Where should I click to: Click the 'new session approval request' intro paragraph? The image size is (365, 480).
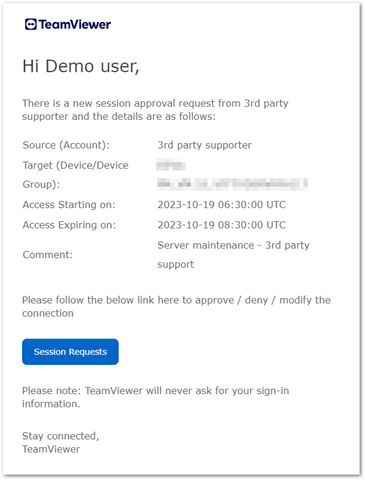(155, 110)
